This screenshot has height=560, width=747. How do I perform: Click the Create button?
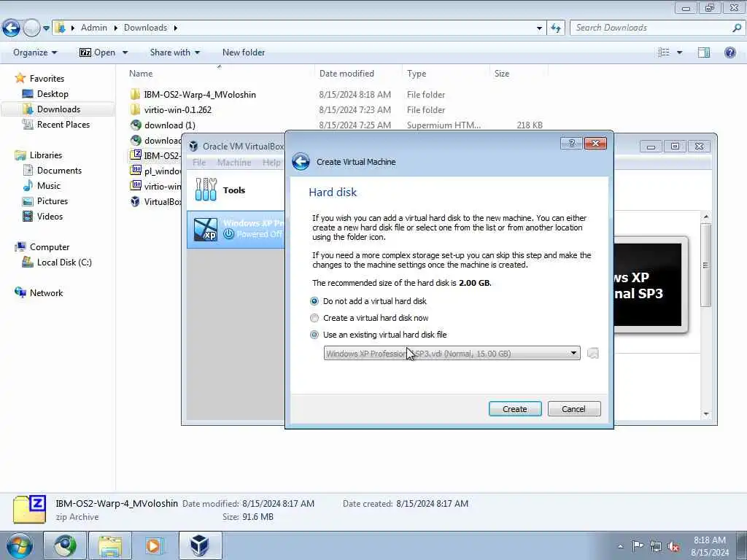click(x=515, y=409)
